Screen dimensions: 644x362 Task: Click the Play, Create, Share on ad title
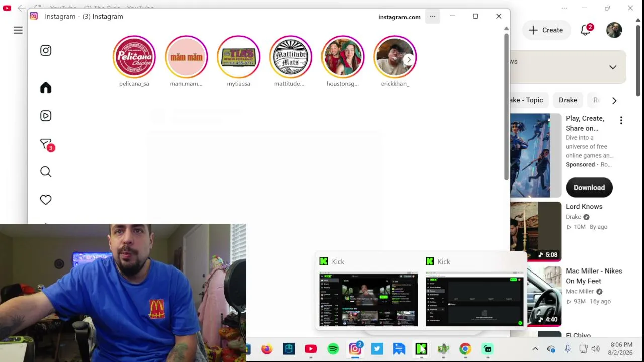click(585, 123)
